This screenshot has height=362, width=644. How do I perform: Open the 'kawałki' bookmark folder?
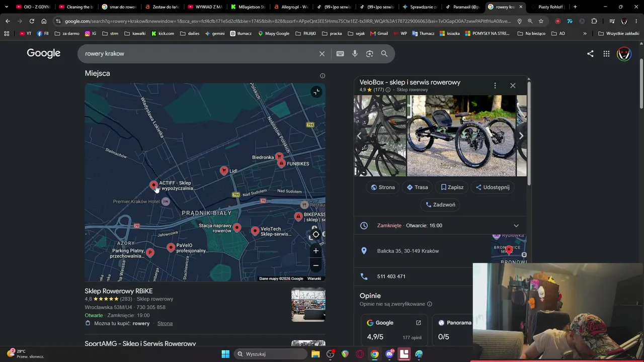click(x=134, y=34)
